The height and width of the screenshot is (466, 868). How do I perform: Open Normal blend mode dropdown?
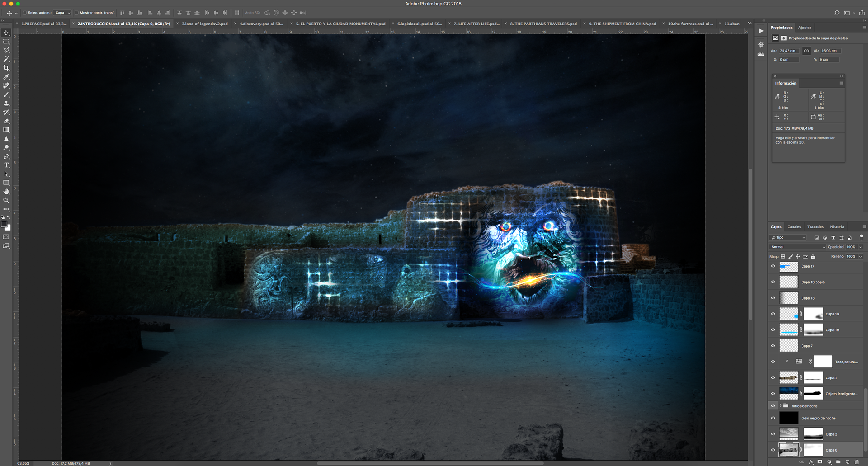pos(797,247)
